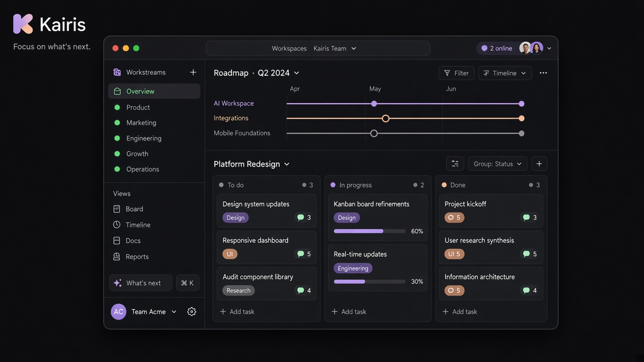The width and height of the screenshot is (644, 362).
Task: Click the Timeline clock icon in Views
Action: (117, 225)
